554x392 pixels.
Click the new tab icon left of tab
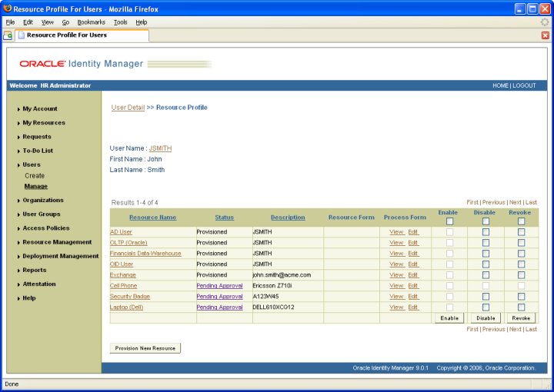pyautogui.click(x=8, y=35)
